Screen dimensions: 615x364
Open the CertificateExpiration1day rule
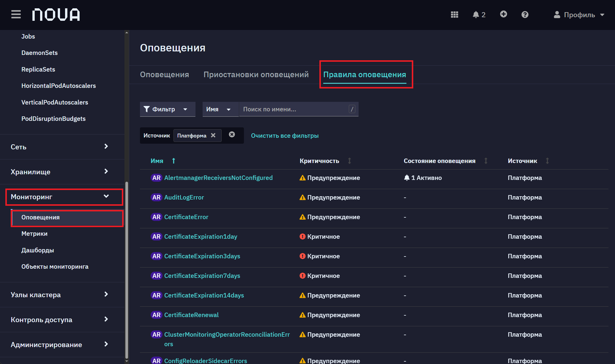pos(201,237)
